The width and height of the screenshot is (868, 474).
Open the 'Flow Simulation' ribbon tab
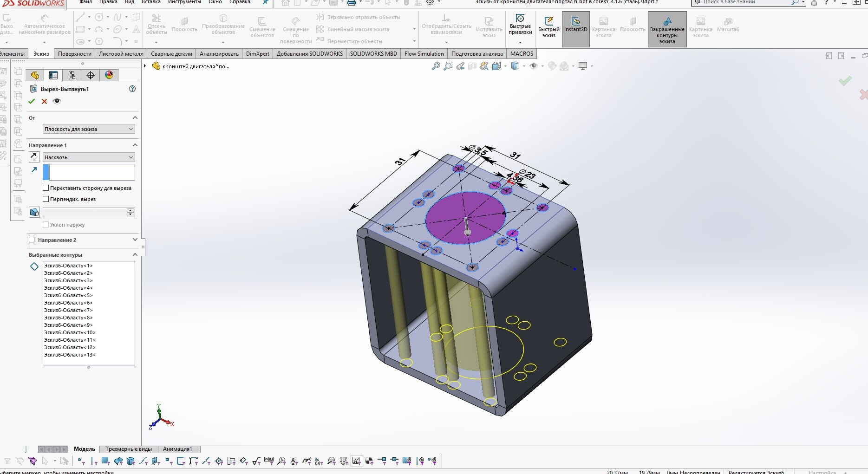[424, 54]
